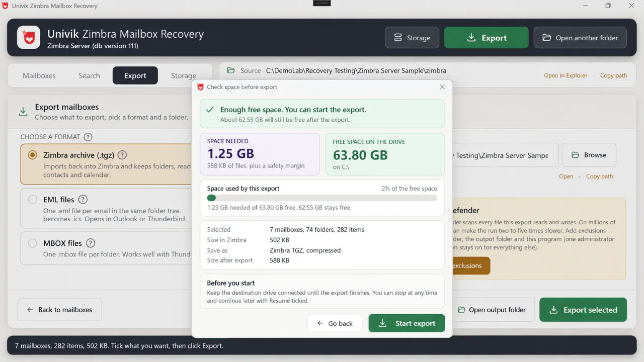This screenshot has width=644, height=362.
Task: Click the Space used by this export progress bar
Action: (322, 198)
